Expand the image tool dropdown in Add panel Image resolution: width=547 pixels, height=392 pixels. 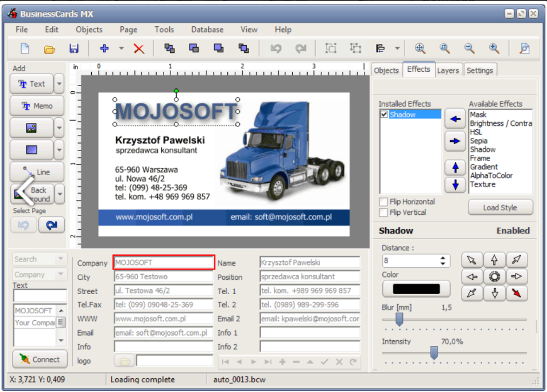click(59, 128)
